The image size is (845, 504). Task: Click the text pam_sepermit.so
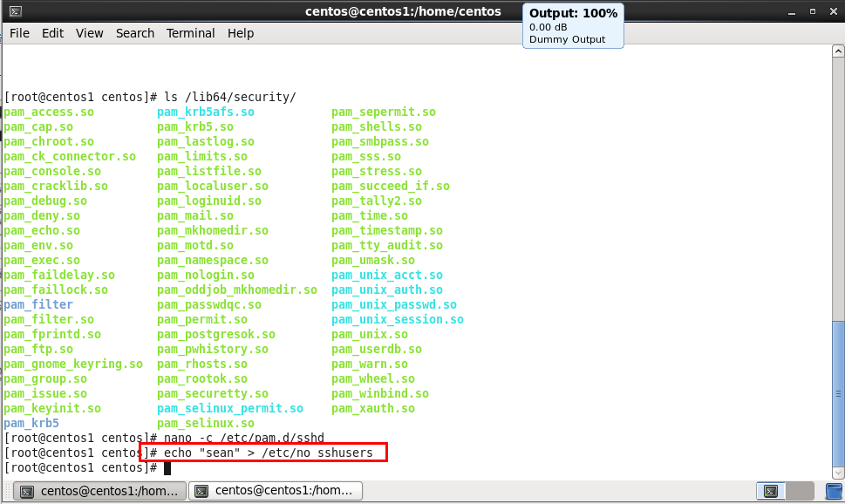click(383, 112)
